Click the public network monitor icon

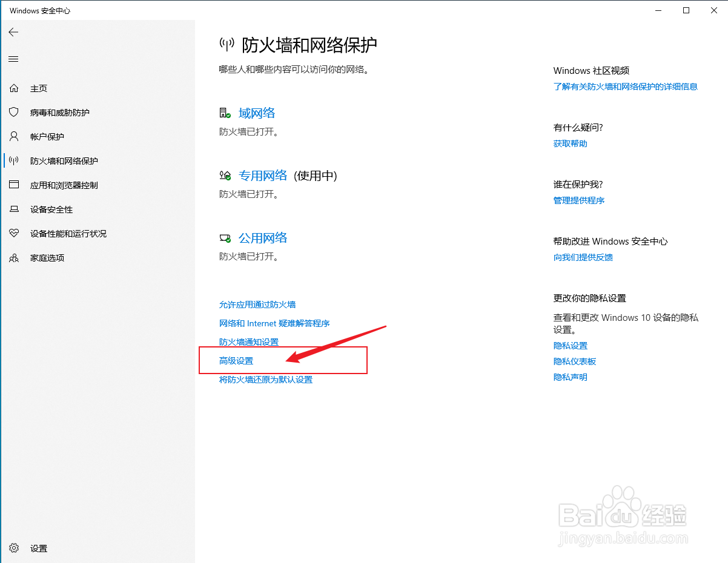225,238
